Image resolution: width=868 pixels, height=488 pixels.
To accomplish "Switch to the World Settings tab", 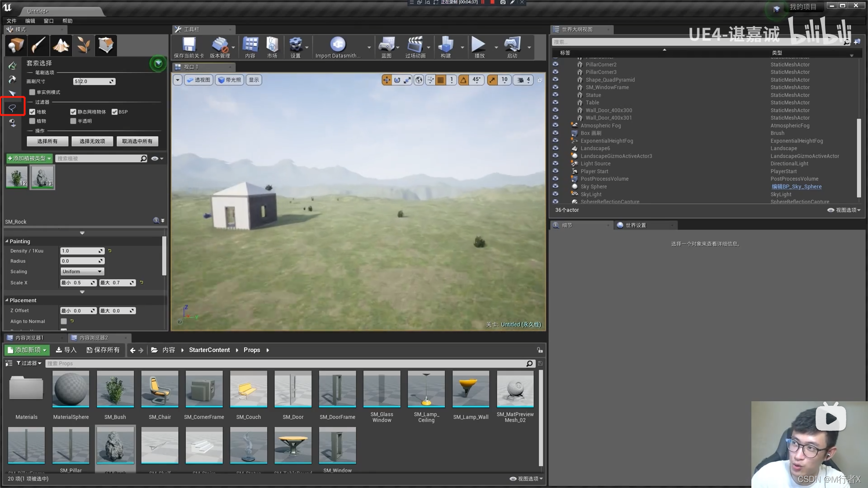I will click(636, 225).
